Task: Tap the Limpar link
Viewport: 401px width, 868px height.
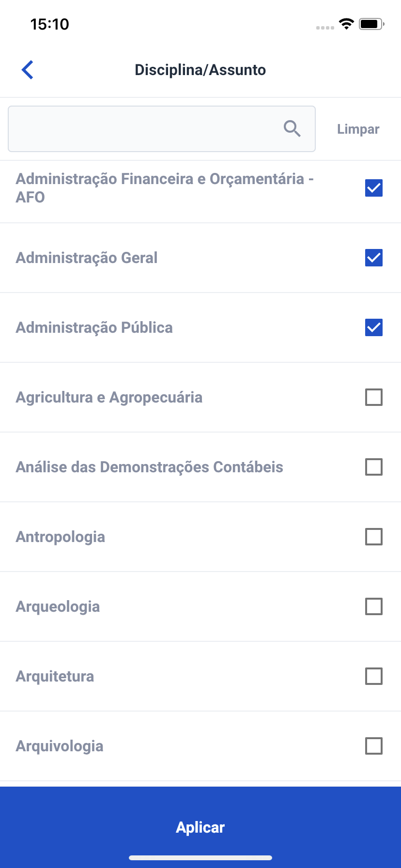Action: pyautogui.click(x=358, y=129)
